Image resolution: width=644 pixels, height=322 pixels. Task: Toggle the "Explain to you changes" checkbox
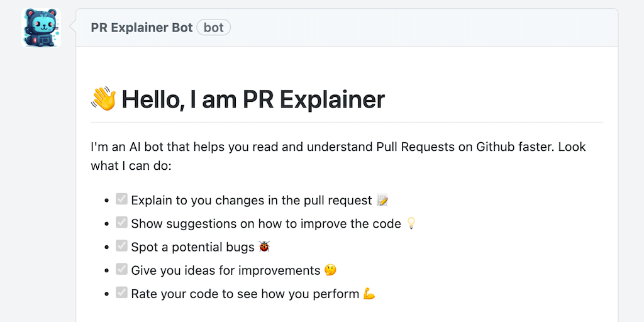122,200
